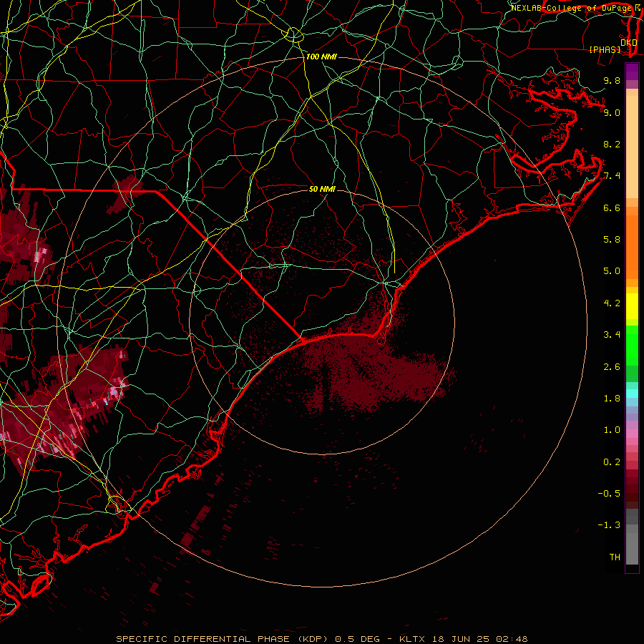
Task: Select the 50 NMI range ring label
Action: (x=322, y=189)
